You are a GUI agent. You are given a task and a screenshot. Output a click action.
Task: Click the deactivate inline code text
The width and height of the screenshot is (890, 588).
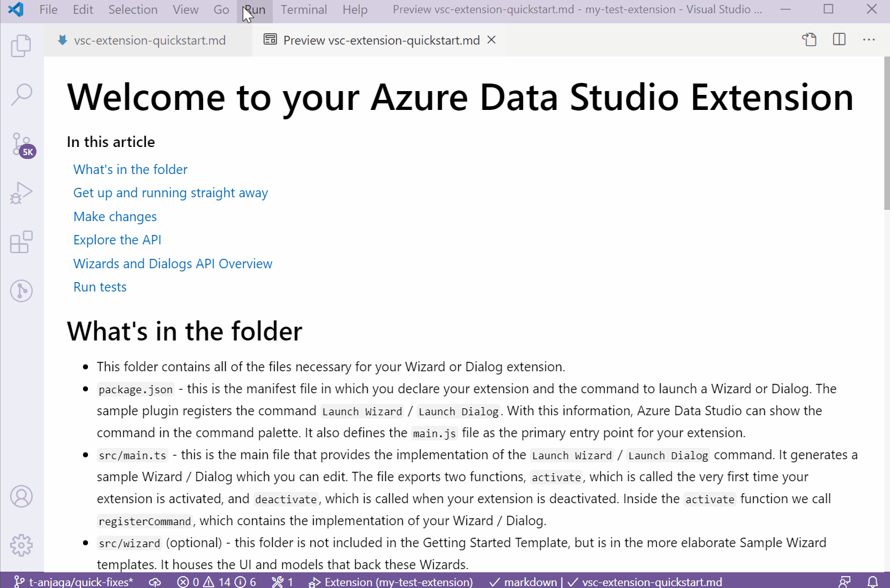[286, 499]
